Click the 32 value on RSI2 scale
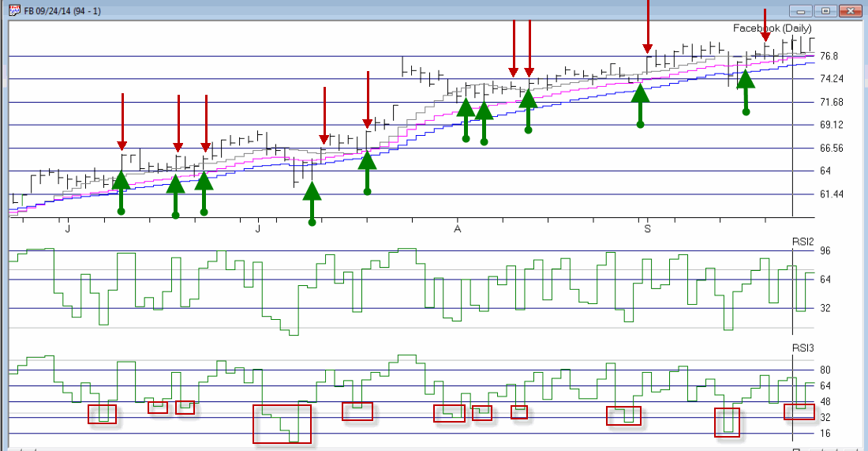 tap(825, 308)
